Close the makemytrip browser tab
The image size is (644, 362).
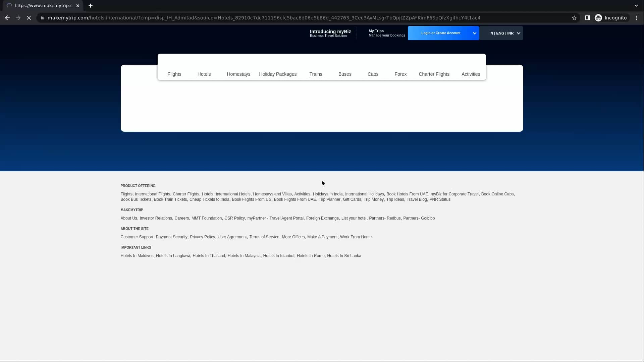[x=78, y=6]
